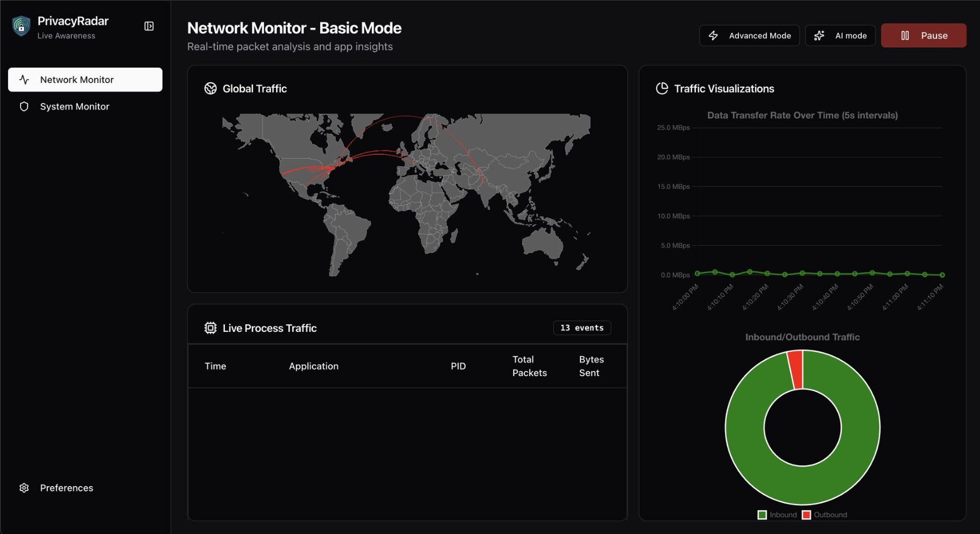This screenshot has height=534, width=980.
Task: Click the 4:11:10 PM data point on chart
Action: (942, 275)
